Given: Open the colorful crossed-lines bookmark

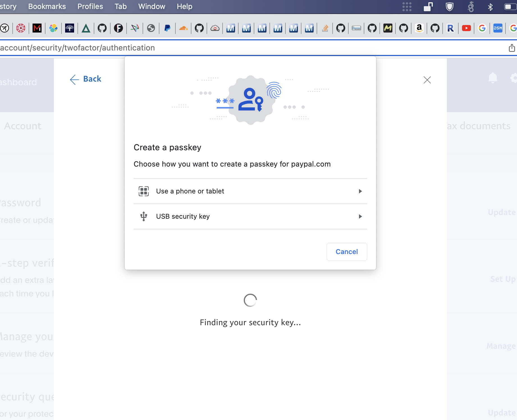Looking at the screenshot, I should pos(135,28).
